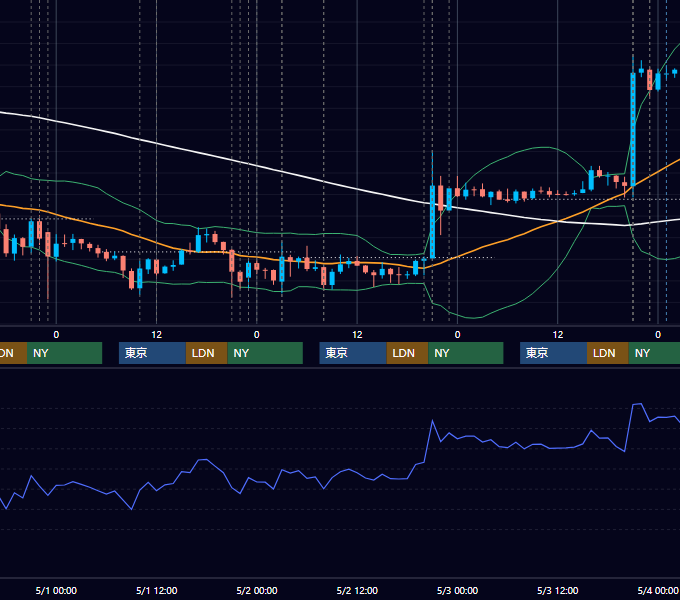This screenshot has height=600, width=680.
Task: Click hour label 0 above 5/2 00:00
Action: click(x=257, y=335)
